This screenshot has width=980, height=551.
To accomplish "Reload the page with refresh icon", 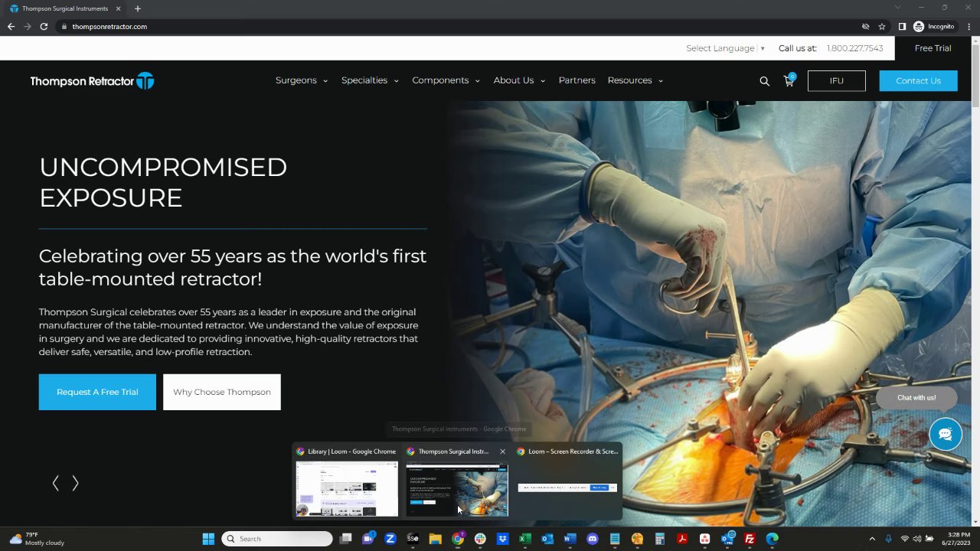I will [44, 26].
